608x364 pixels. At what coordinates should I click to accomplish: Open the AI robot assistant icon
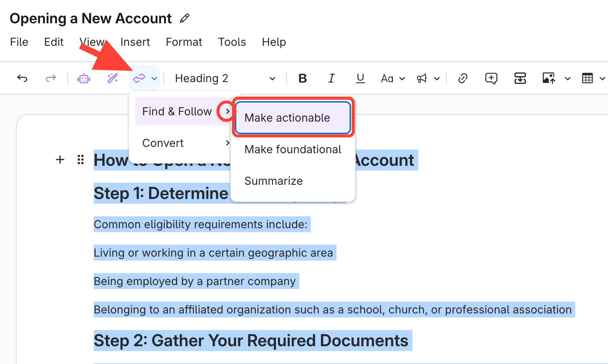(84, 79)
